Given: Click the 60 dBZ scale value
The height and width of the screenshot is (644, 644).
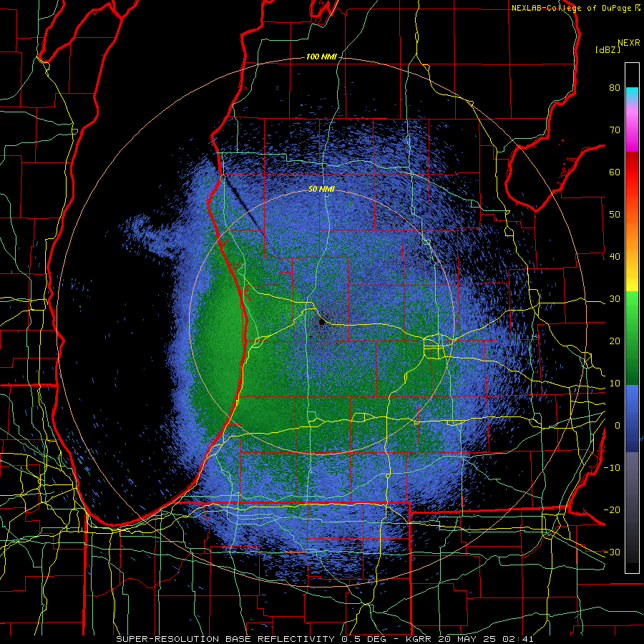Looking at the screenshot, I should click(615, 172).
